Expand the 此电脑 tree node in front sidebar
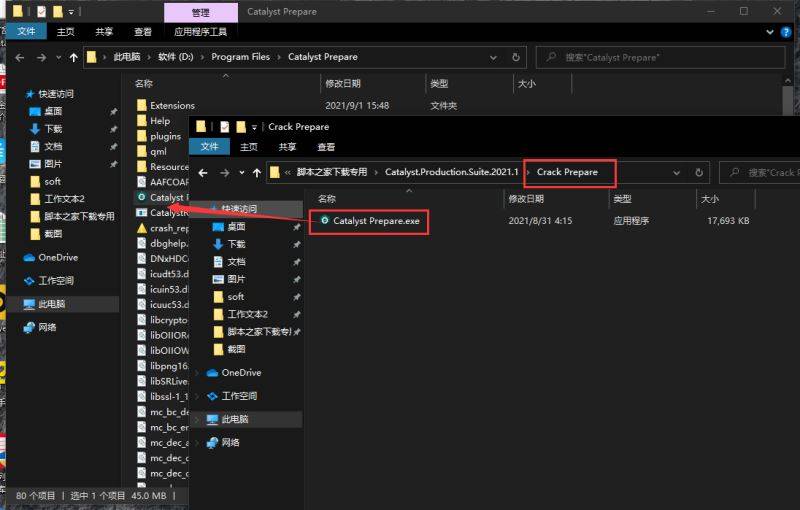This screenshot has height=510, width=800. pos(197,420)
